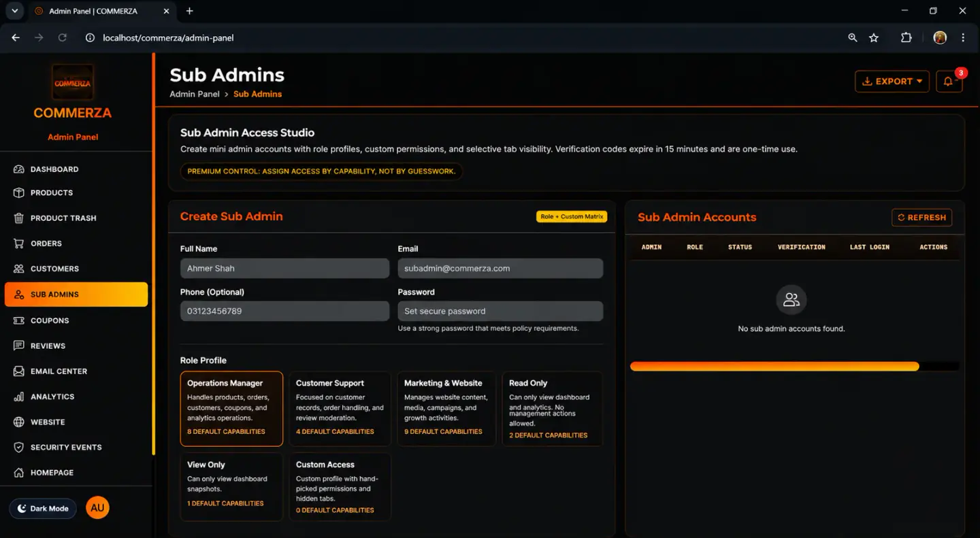Open the AU user avatar

[97, 508]
